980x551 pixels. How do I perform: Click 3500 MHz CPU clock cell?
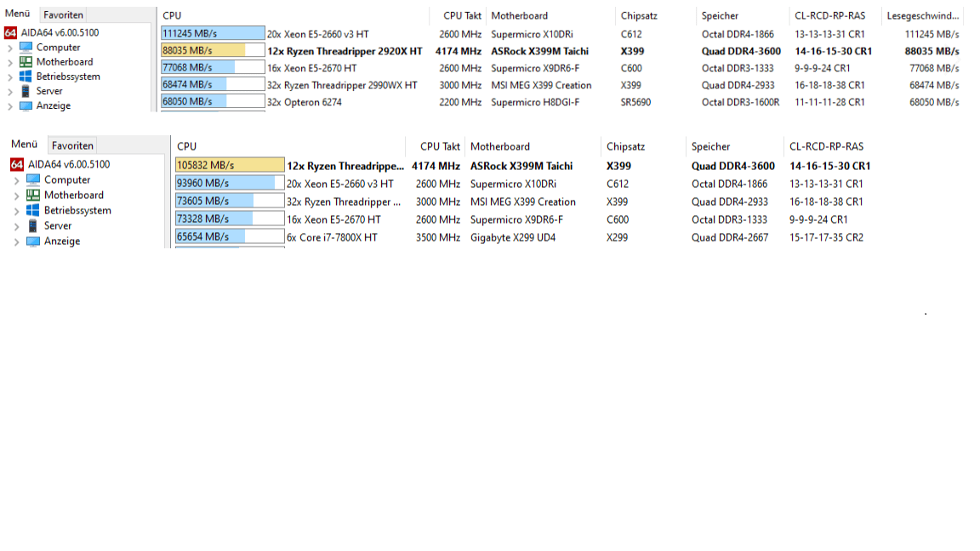click(438, 237)
